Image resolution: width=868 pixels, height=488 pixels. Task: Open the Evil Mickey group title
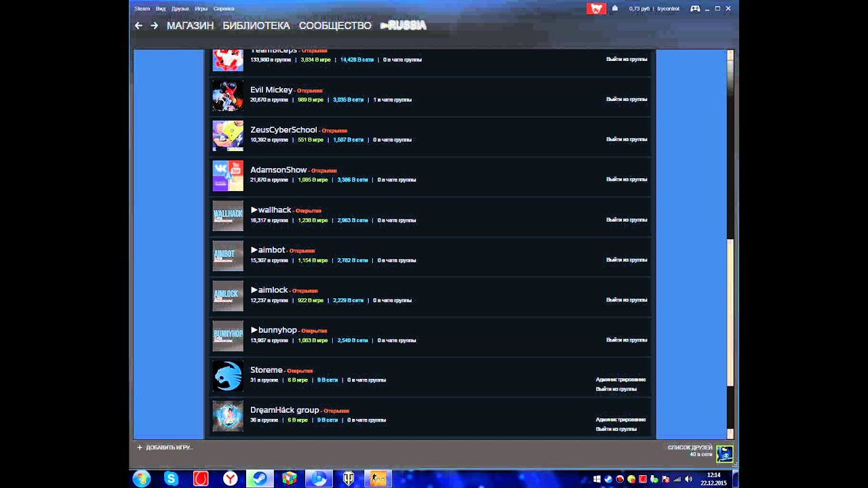pos(271,89)
